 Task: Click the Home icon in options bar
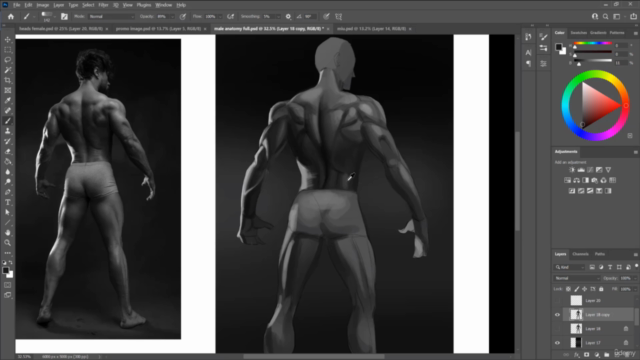(11, 17)
